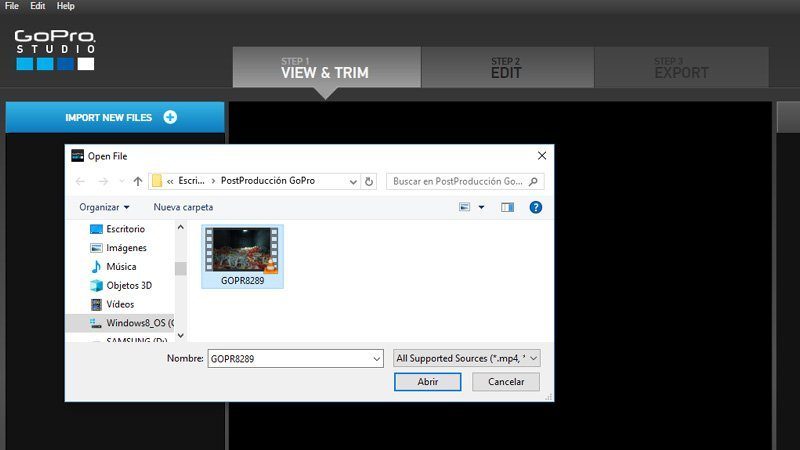Click the Nombre filename input field
Image resolution: width=800 pixels, height=450 pixels.
(290, 358)
